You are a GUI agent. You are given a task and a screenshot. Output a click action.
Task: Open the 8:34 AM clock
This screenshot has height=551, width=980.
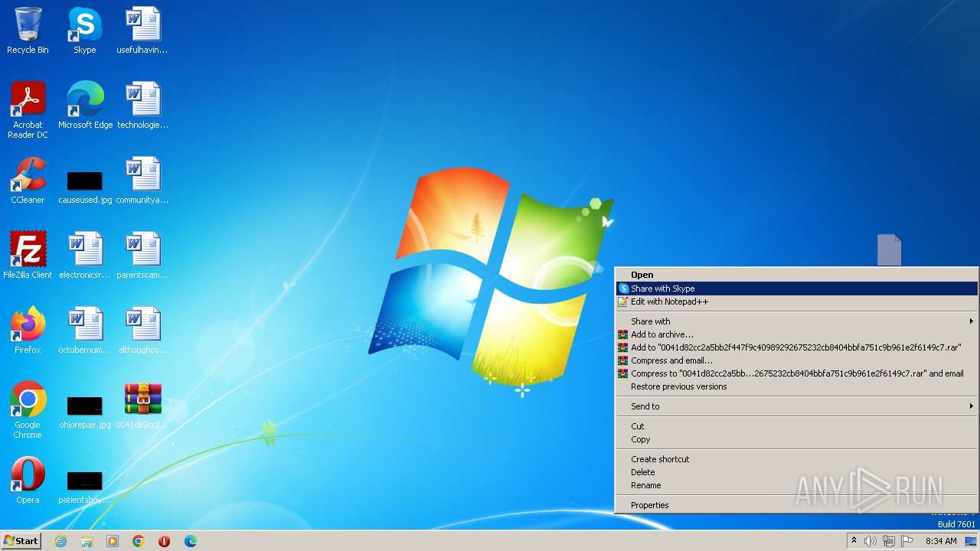[x=941, y=541]
